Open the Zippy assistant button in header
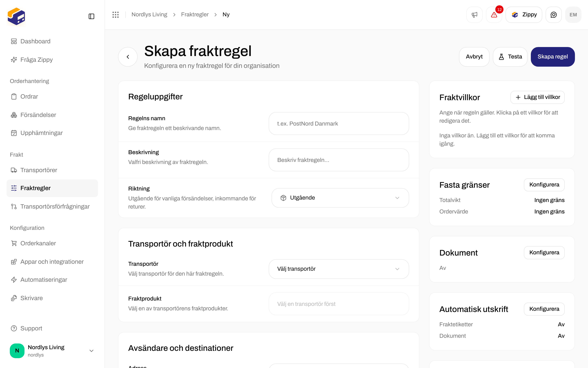The width and height of the screenshot is (588, 368). point(524,15)
